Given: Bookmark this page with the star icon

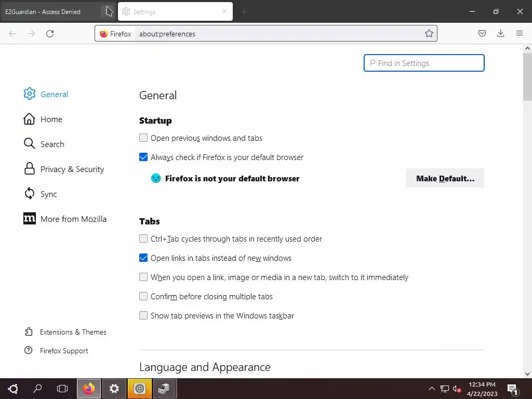Looking at the screenshot, I should tap(429, 33).
